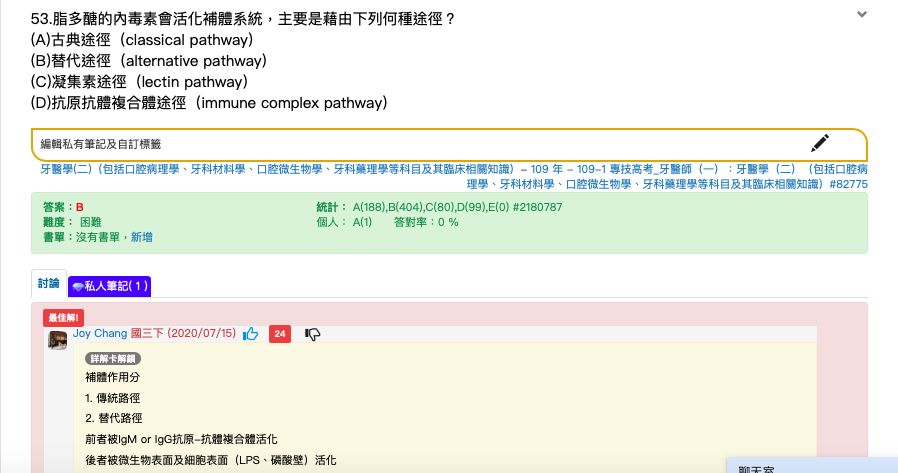
Task: Click the #82775 question ID link
Action: pos(848,184)
